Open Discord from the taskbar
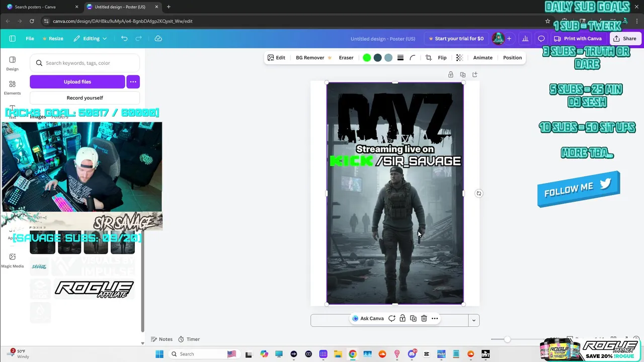Screen dimensions: 644x362 tap(412, 354)
